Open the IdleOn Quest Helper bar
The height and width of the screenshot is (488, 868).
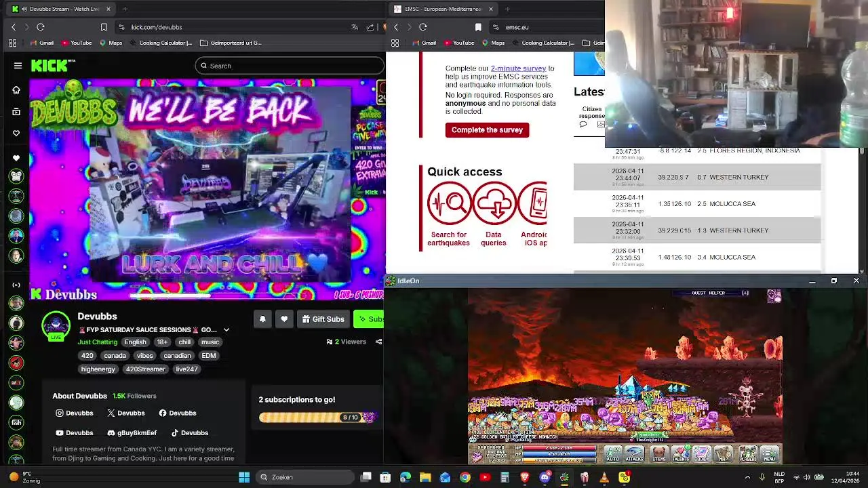pyautogui.click(x=711, y=293)
